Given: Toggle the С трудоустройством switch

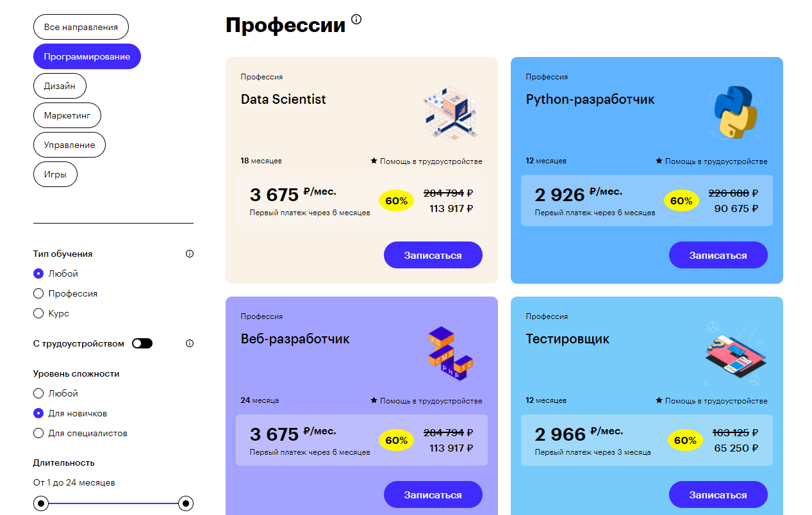Looking at the screenshot, I should 142,343.
